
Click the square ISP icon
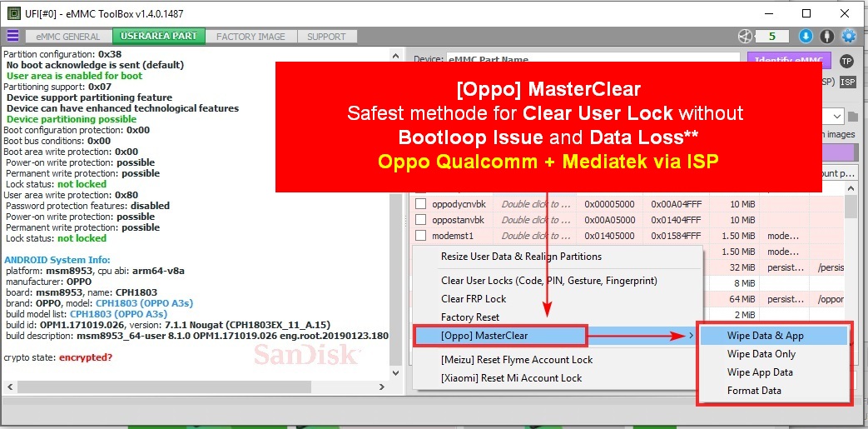(847, 82)
